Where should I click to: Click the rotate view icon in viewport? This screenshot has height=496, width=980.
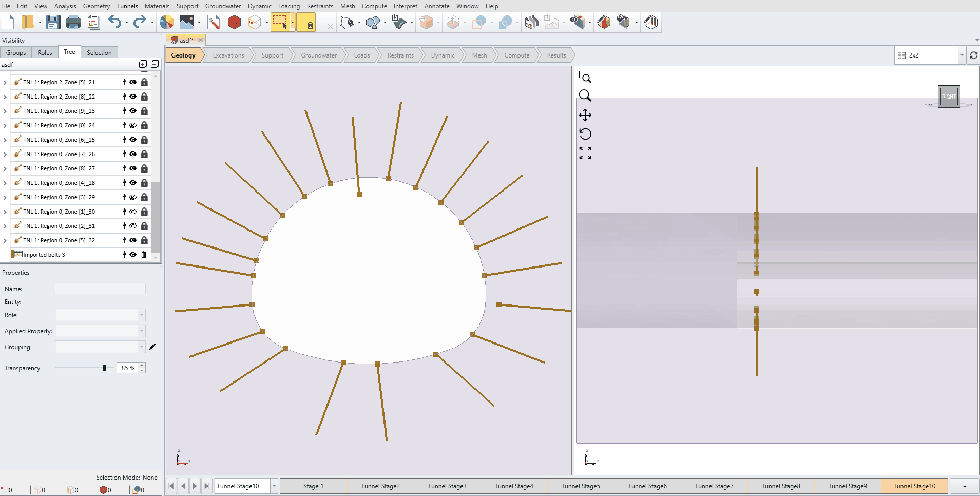pos(585,134)
